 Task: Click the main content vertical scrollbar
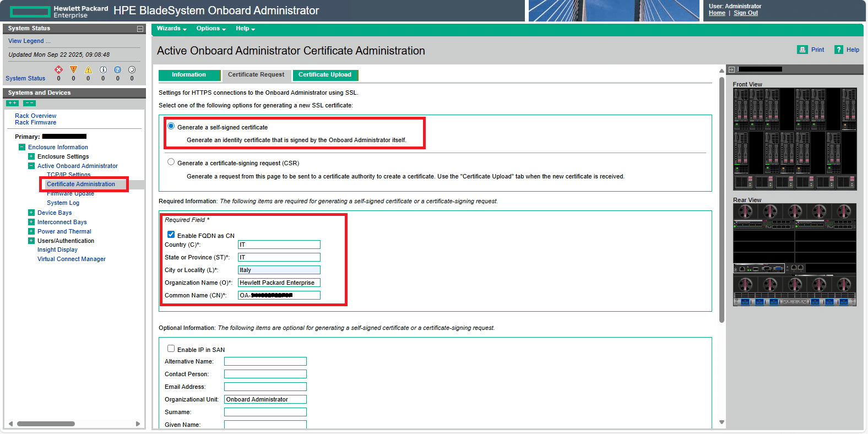point(721,198)
